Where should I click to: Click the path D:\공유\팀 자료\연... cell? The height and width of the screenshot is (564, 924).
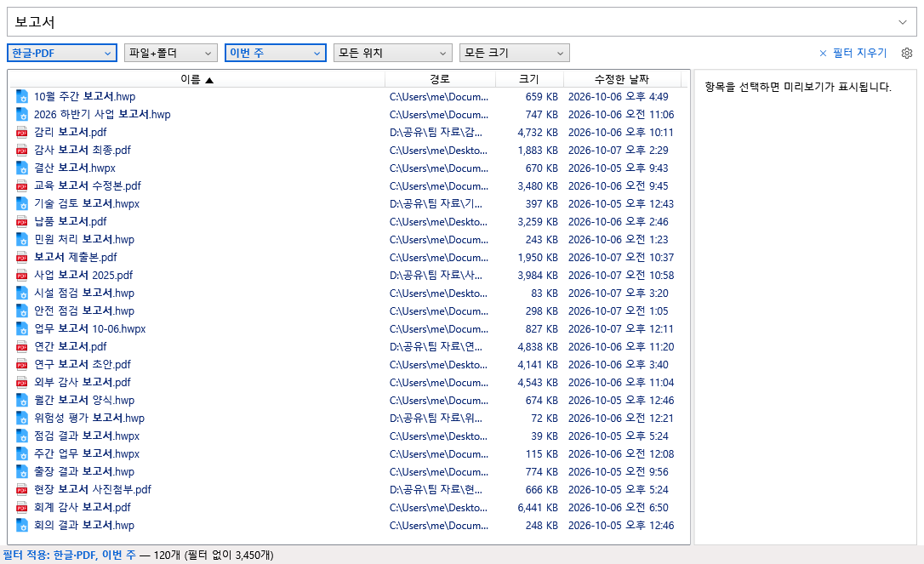tap(436, 346)
